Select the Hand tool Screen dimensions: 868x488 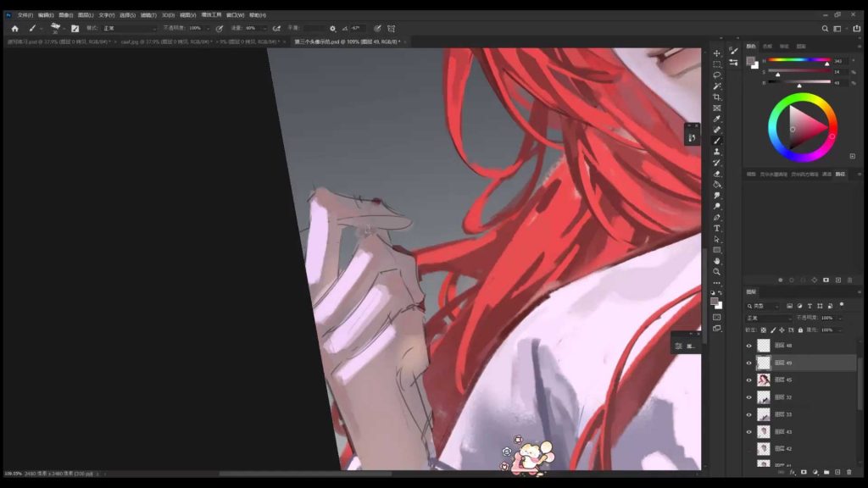coord(717,261)
